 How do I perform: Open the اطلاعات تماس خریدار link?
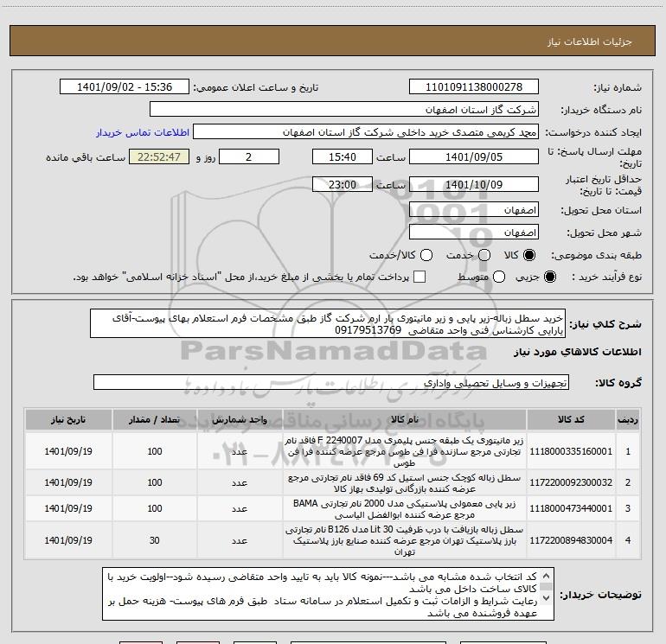pos(143,132)
